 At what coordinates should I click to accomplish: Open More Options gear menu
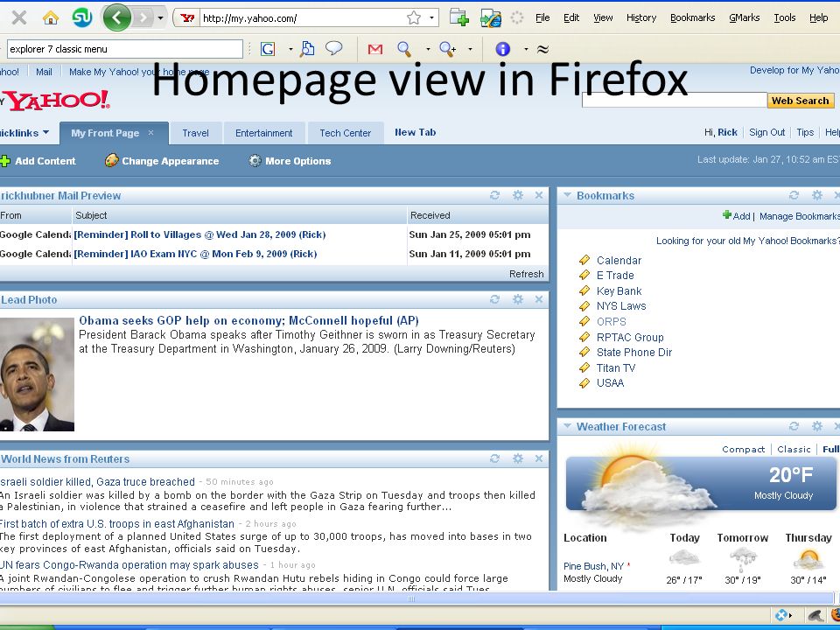pyautogui.click(x=290, y=161)
